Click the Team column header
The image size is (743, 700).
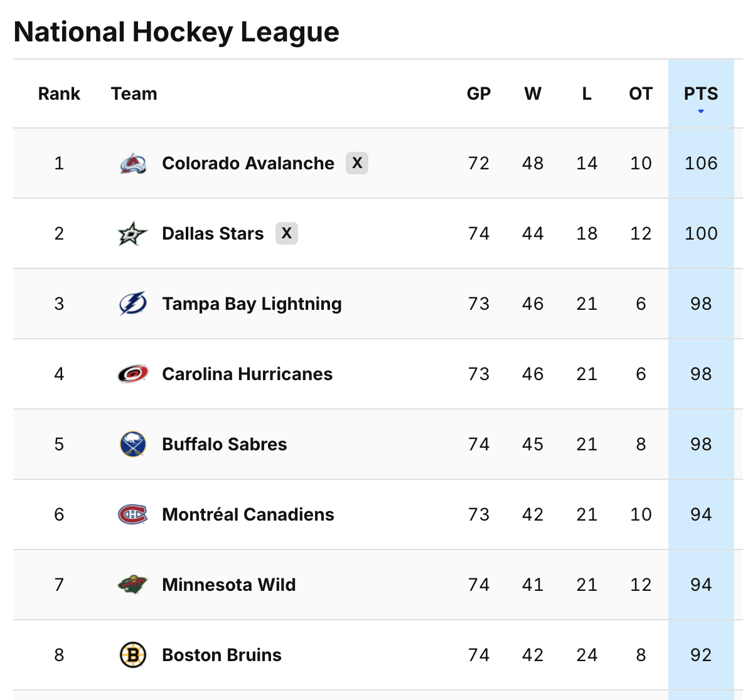tap(134, 94)
